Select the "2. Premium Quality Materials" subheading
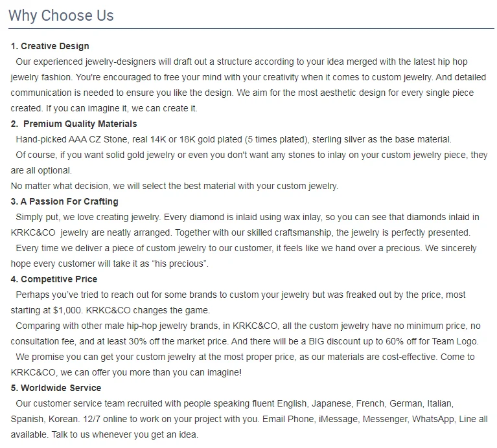The height and width of the screenshot is (448, 497). tap(74, 124)
